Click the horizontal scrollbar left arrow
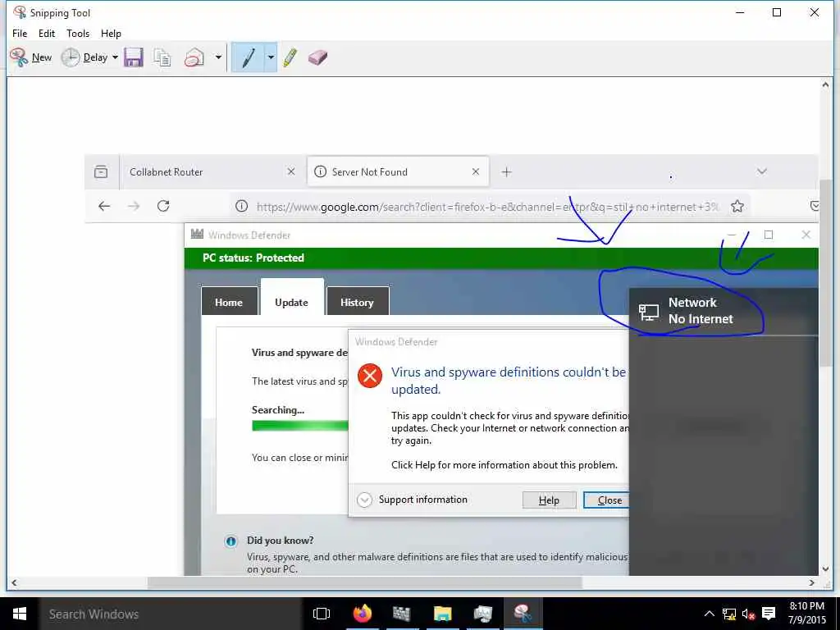This screenshot has height=630, width=840. (x=14, y=582)
